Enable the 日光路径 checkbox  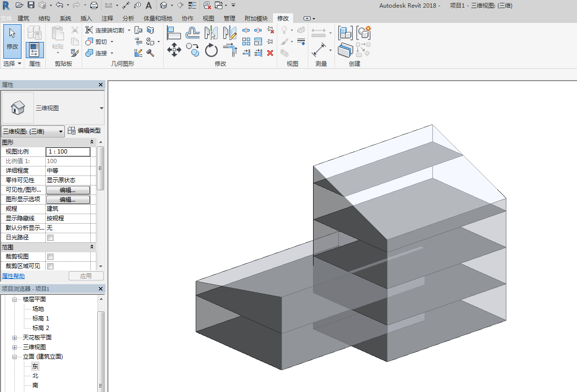click(50, 237)
